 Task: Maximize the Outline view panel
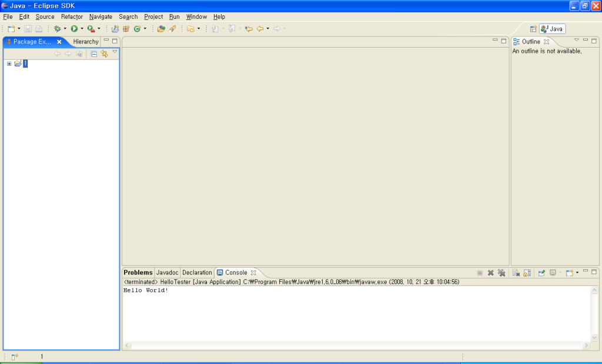point(594,41)
